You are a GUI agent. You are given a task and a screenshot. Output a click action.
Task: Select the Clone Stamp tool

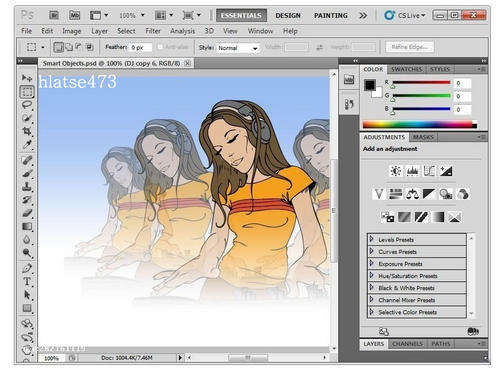pos(27,187)
